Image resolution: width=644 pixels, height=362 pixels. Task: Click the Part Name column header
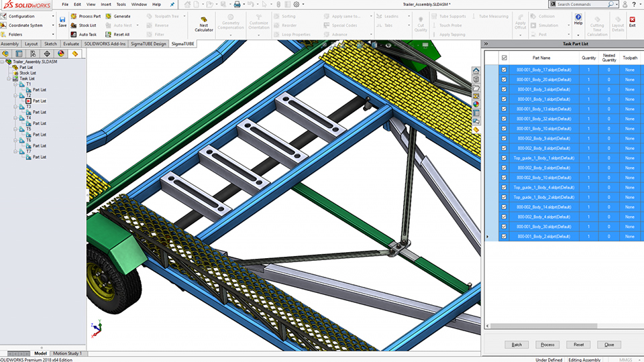[x=541, y=58]
